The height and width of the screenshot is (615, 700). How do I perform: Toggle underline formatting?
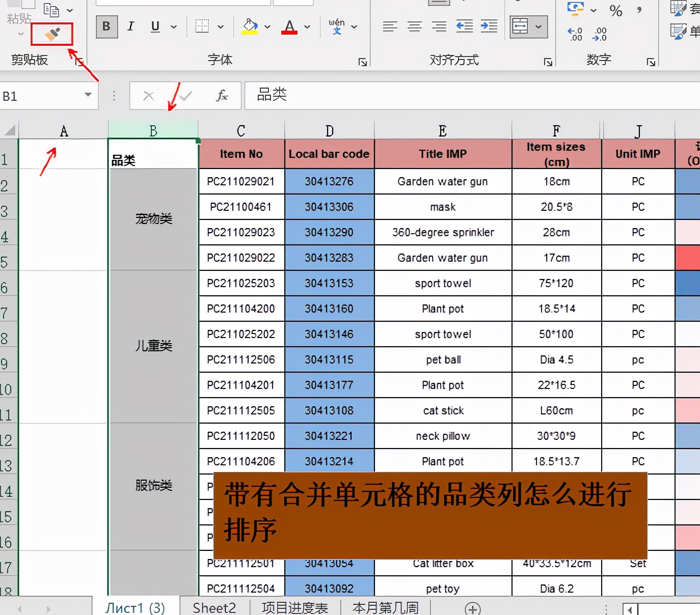pyautogui.click(x=154, y=26)
